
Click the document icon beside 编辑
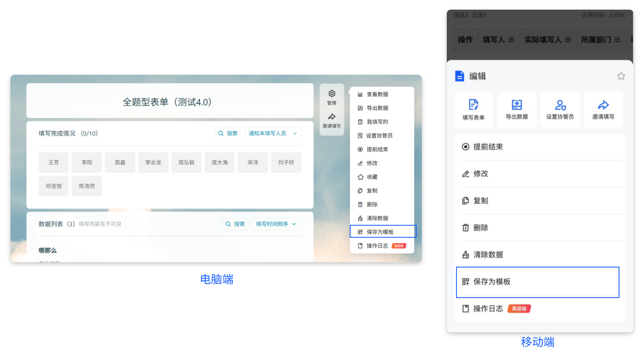click(x=460, y=76)
